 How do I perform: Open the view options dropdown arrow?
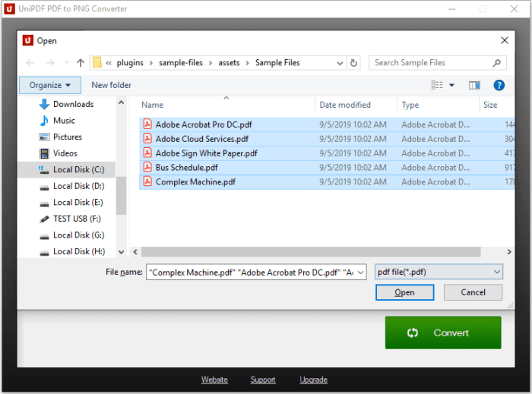pos(451,86)
